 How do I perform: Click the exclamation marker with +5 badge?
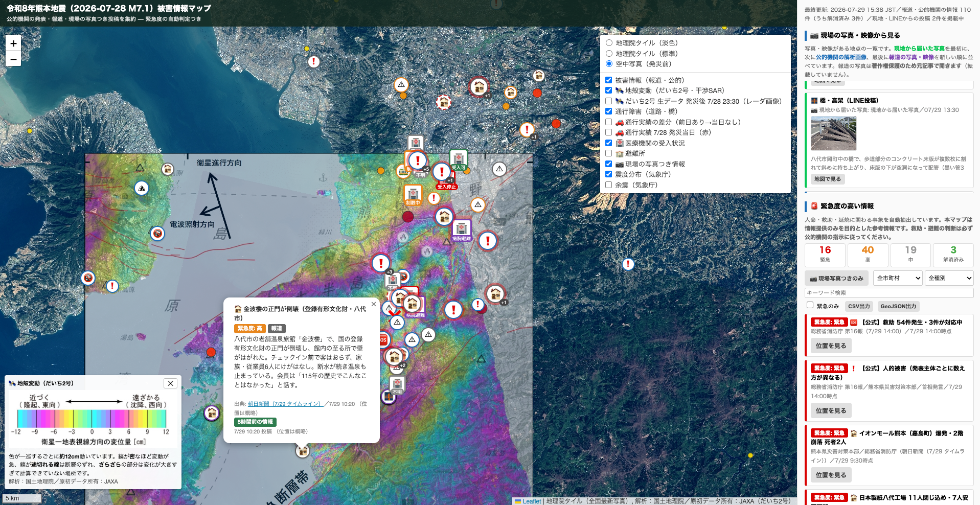click(418, 160)
